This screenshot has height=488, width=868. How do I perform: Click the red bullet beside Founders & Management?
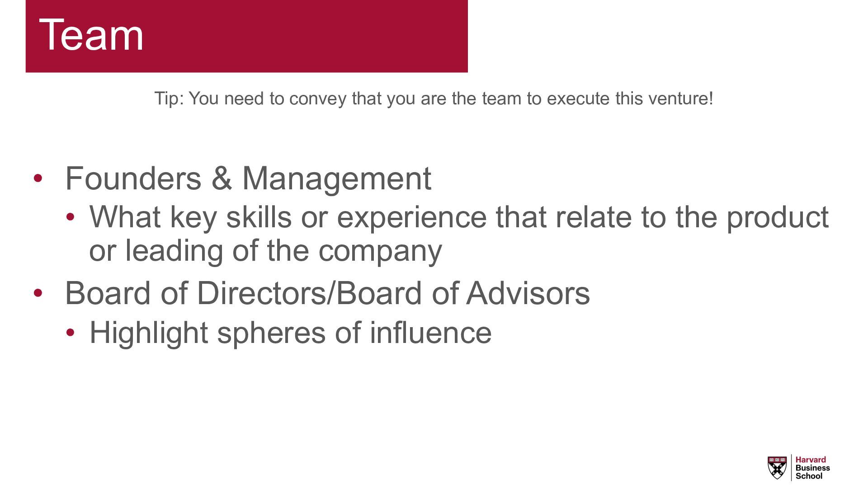tap(38, 178)
